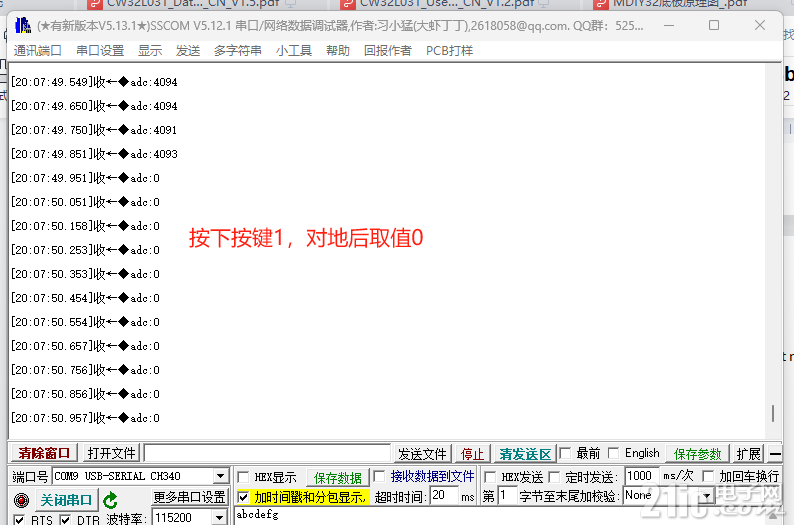794x525 pixels.
Task: Click the 保存参数 button
Action: 697,454
